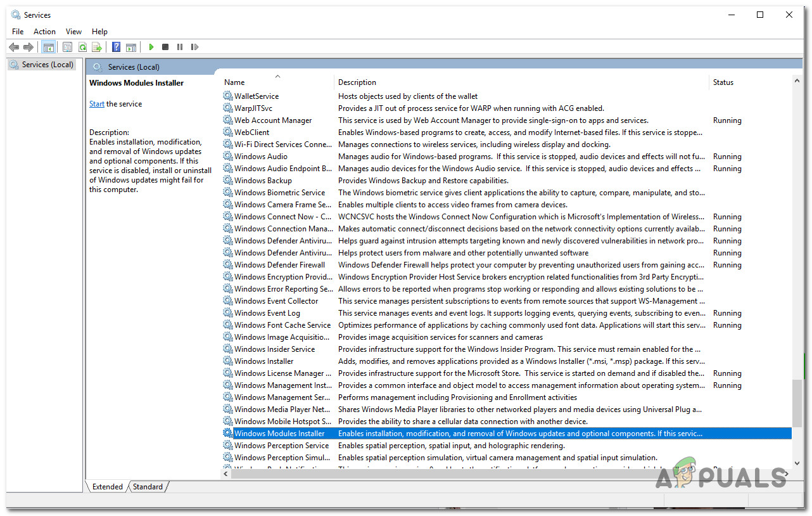812x516 pixels.
Task: Click the vertical scrollbar up arrow
Action: [x=797, y=81]
